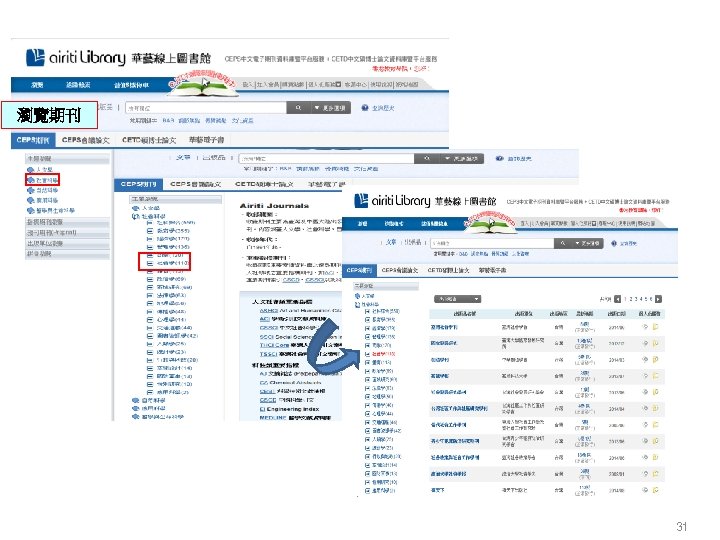Click the search input field in back window

point(206,108)
